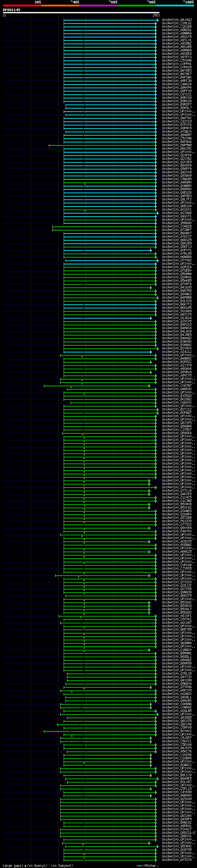Choose the UniRef100_B0Y8V2 row label
The height and width of the screenshot is (868, 197).
pyautogui.click(x=177, y=731)
